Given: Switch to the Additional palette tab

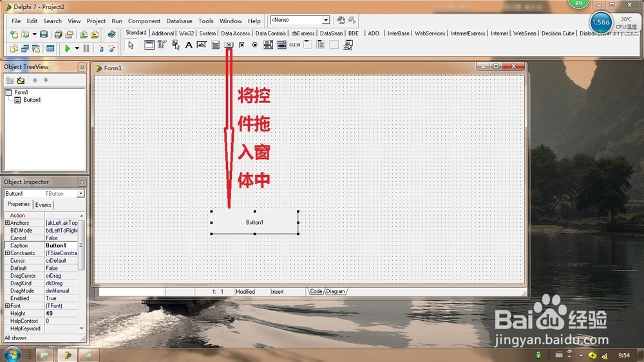Looking at the screenshot, I should click(163, 33).
